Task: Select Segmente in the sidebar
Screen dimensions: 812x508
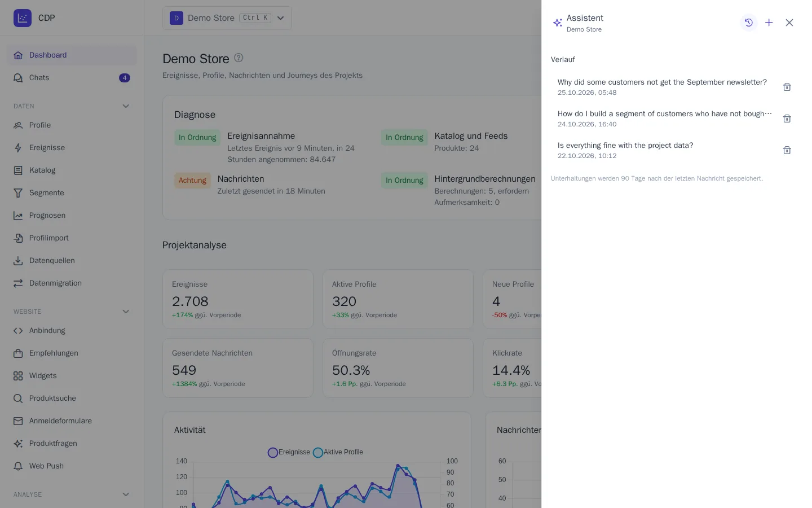Action: point(72,193)
